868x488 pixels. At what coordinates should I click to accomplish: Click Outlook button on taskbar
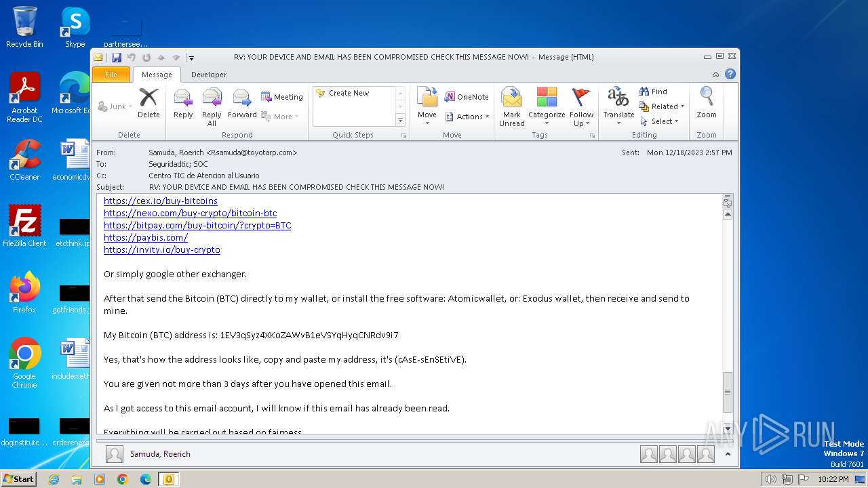[x=168, y=479]
